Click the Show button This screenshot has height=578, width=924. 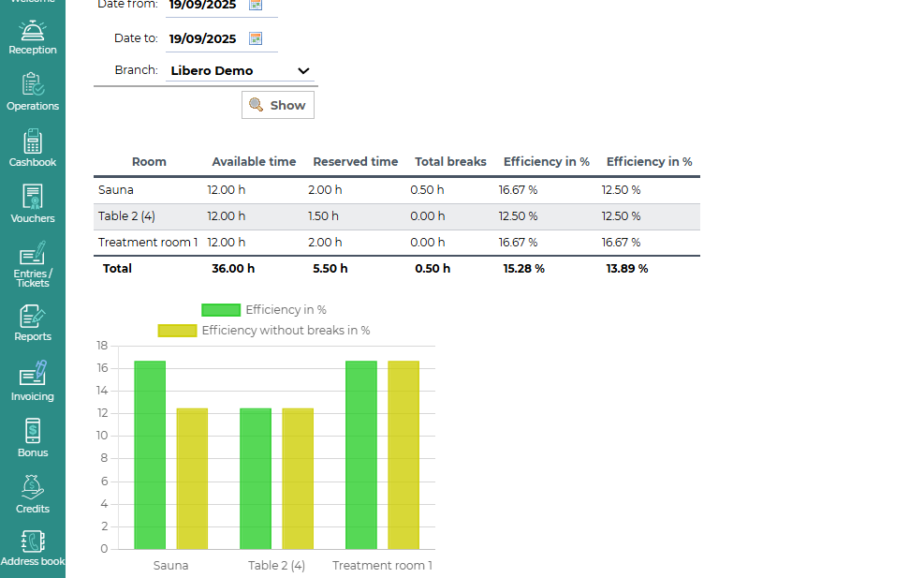pyautogui.click(x=277, y=105)
